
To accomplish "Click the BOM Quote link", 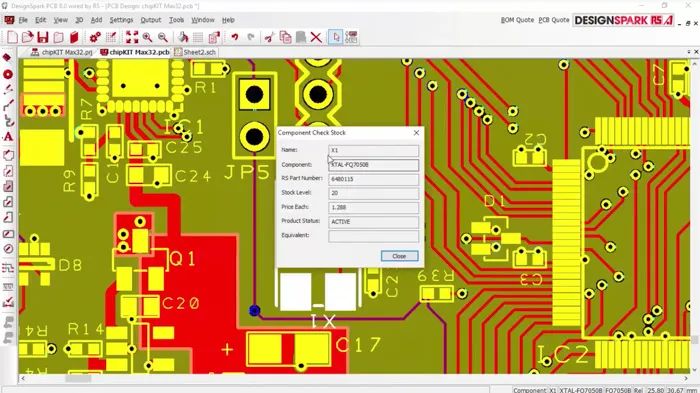I will pos(517,20).
